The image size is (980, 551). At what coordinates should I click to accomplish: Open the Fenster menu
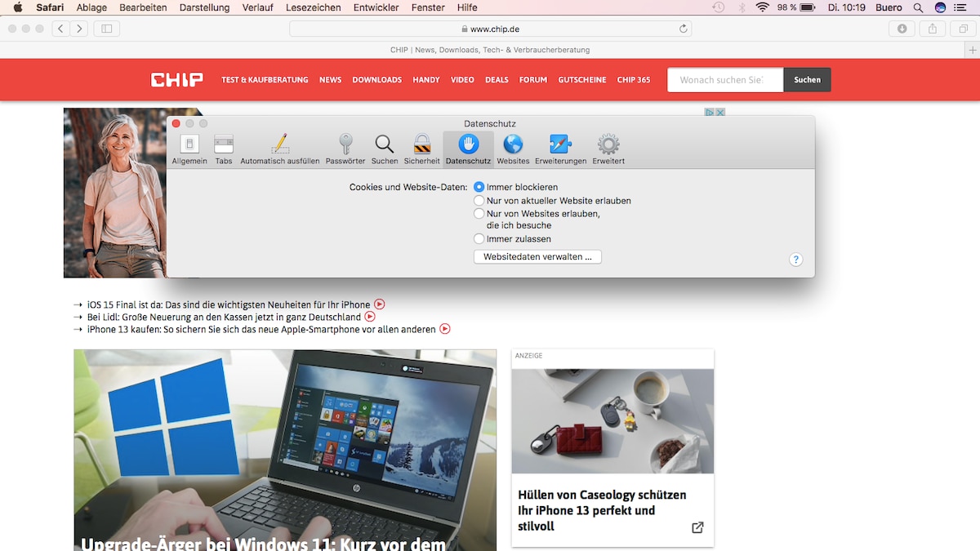click(428, 7)
